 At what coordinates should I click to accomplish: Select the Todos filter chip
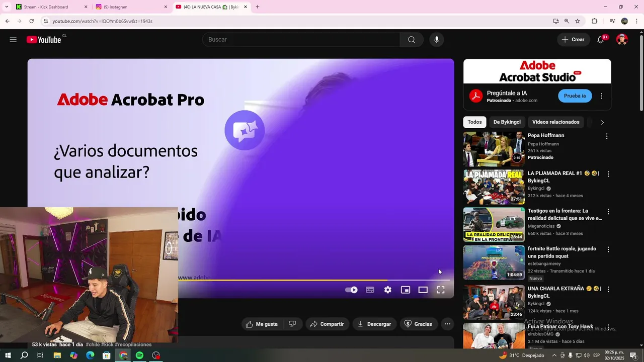click(x=474, y=122)
